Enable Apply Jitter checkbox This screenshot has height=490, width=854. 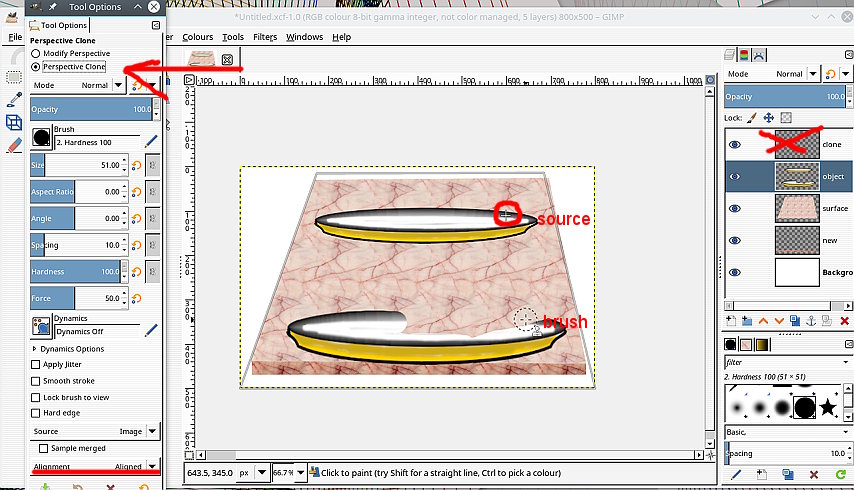(35, 364)
